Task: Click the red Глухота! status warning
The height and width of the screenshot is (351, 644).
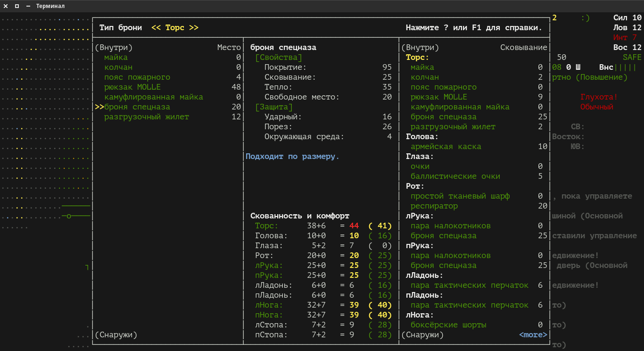Action: pos(599,97)
